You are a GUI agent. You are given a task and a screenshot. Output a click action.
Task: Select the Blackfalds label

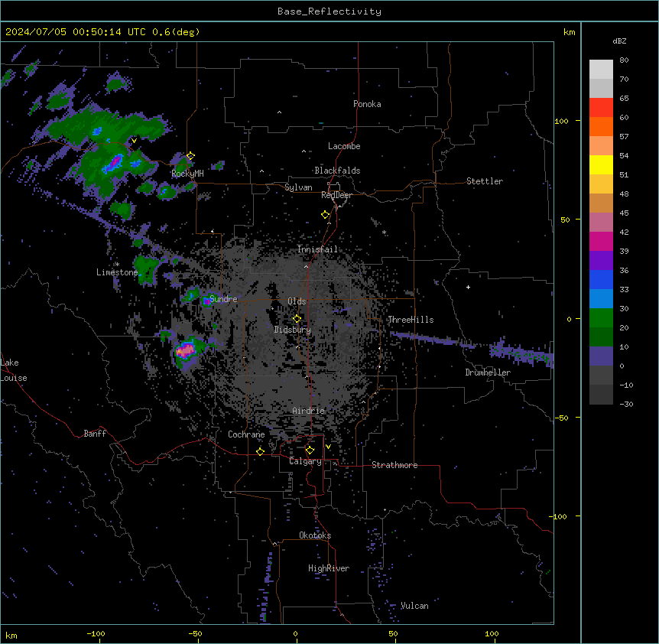(x=337, y=171)
